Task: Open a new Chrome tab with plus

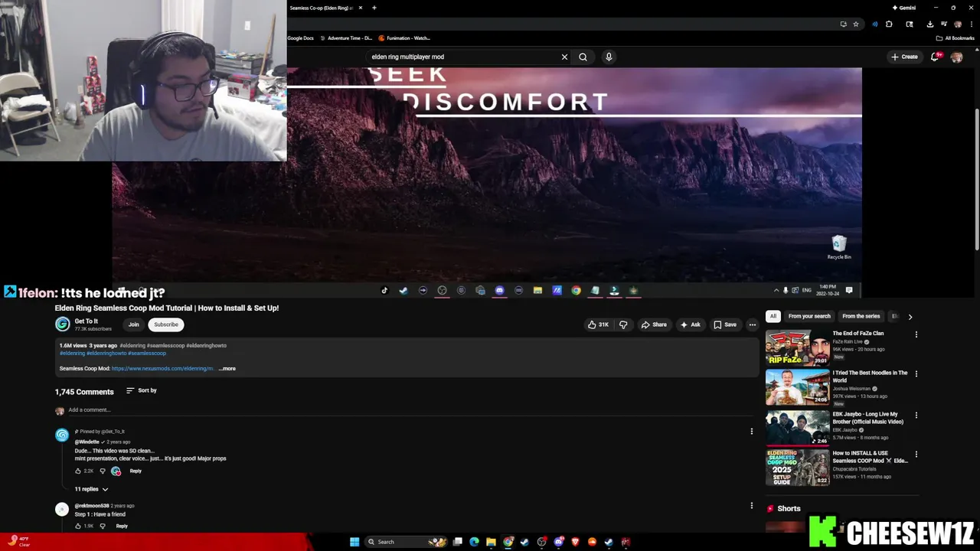Action: pyautogui.click(x=374, y=8)
